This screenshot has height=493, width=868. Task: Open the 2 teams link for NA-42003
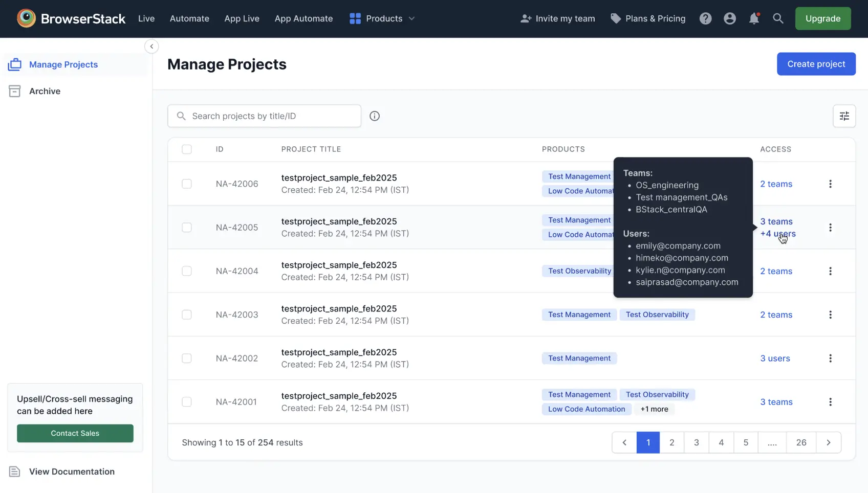coord(776,315)
